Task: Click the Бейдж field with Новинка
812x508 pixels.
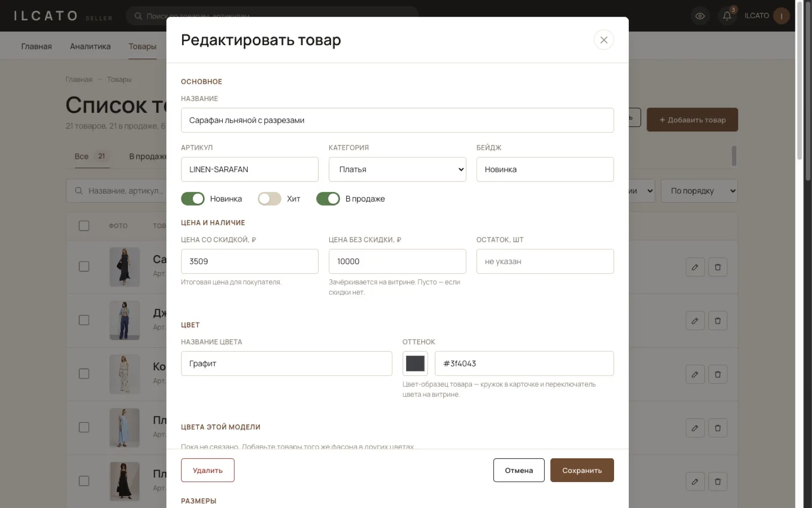Action: (545, 169)
